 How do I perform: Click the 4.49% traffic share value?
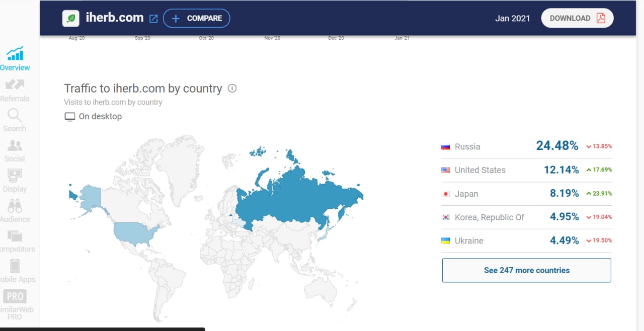[x=564, y=240]
